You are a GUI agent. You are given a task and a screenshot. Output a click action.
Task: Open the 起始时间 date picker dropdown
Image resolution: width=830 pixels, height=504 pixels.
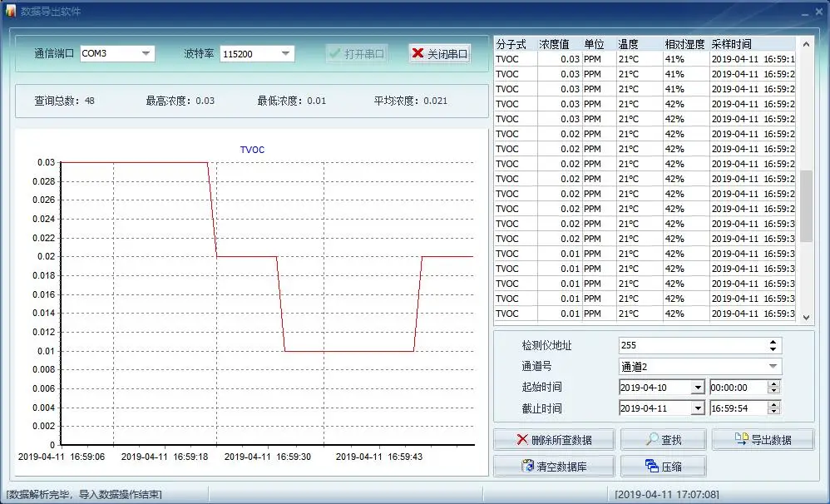click(698, 388)
